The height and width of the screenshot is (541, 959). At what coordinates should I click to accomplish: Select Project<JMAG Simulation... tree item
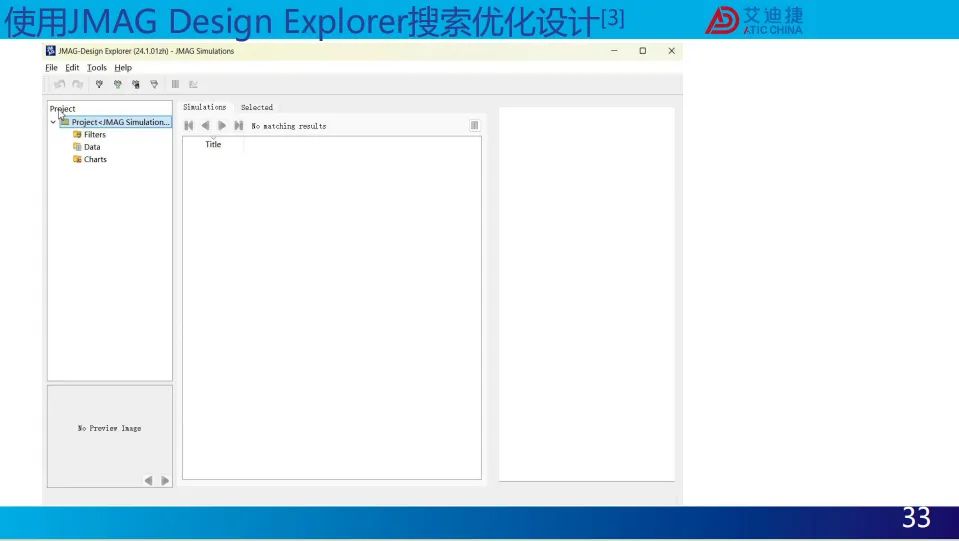pos(115,122)
